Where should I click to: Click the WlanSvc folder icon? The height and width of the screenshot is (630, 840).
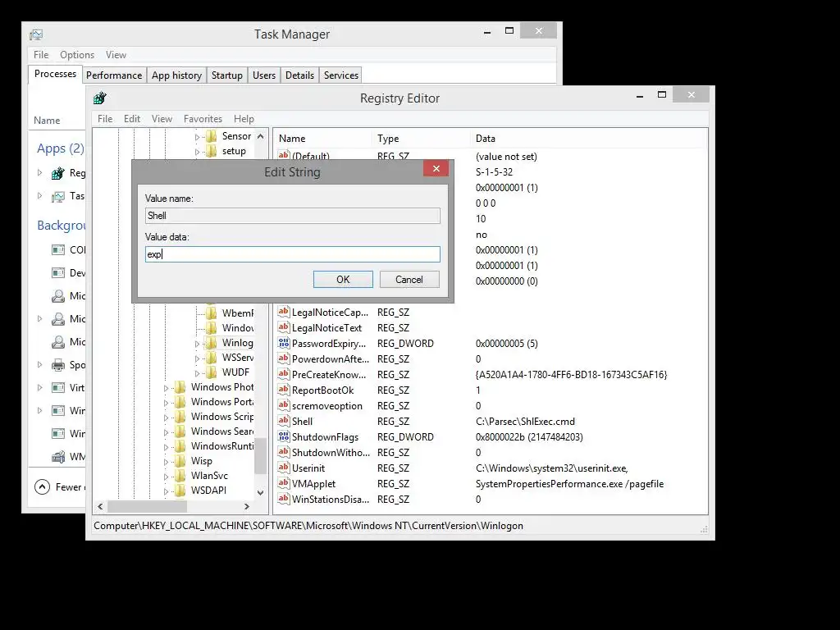point(180,476)
